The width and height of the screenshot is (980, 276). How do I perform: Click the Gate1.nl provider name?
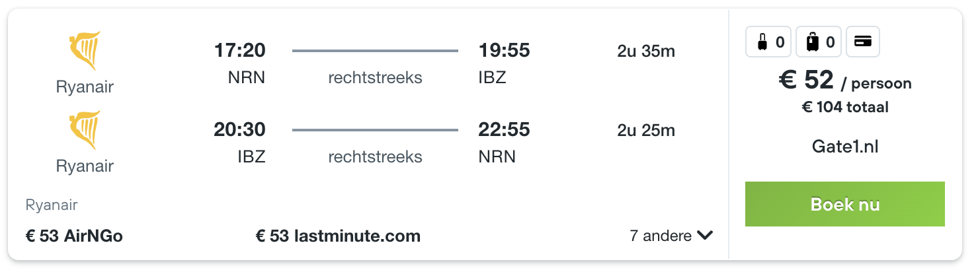845,147
